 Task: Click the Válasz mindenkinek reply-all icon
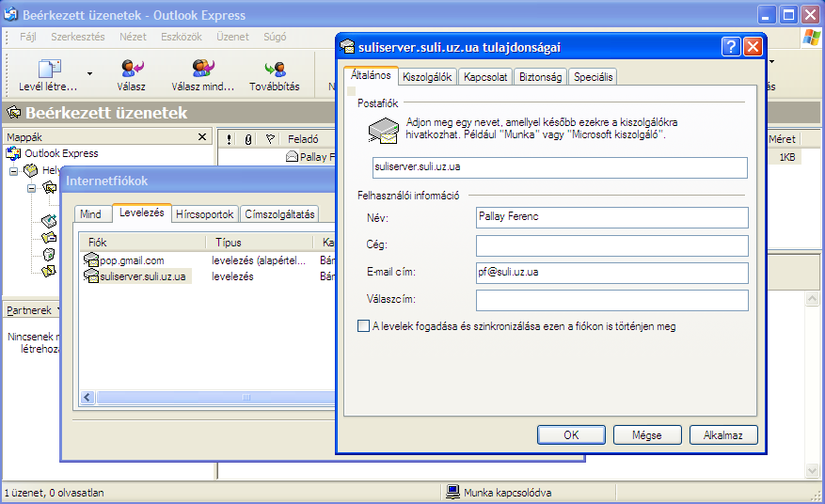point(202,69)
